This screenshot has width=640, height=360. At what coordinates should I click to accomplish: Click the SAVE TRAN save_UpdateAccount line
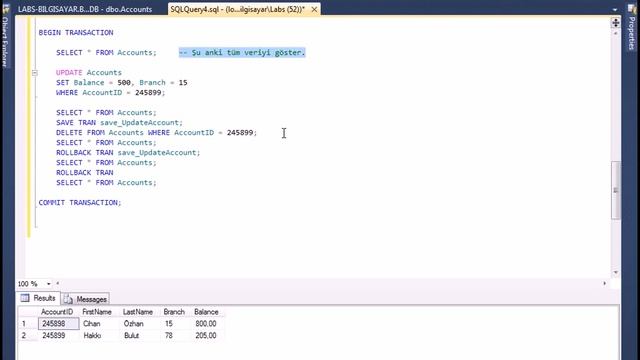pos(120,122)
